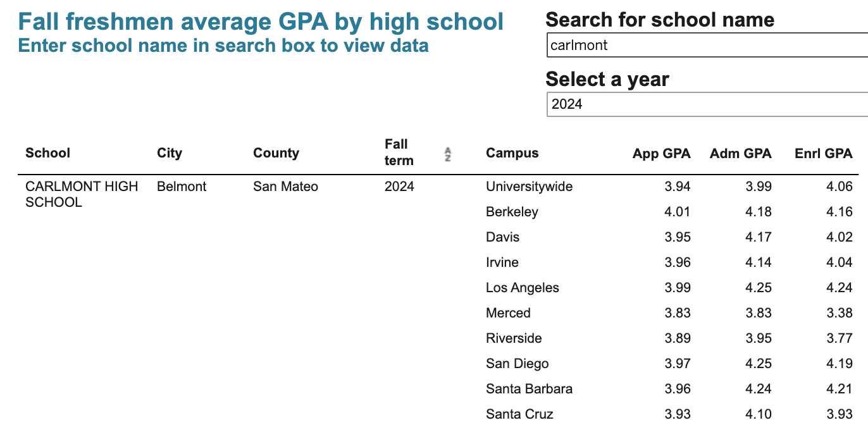The image size is (868, 425).
Task: Select the Berkeley campus row
Action: point(512,212)
